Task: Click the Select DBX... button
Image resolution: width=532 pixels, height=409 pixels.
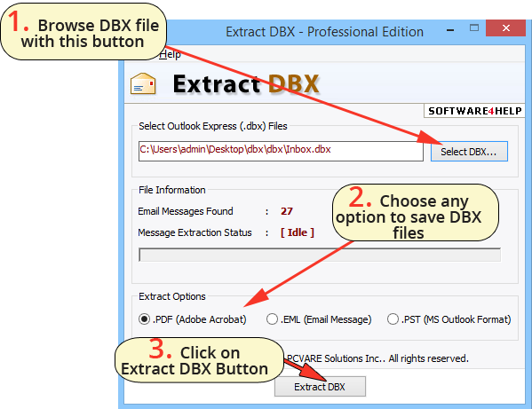Action: pos(469,152)
